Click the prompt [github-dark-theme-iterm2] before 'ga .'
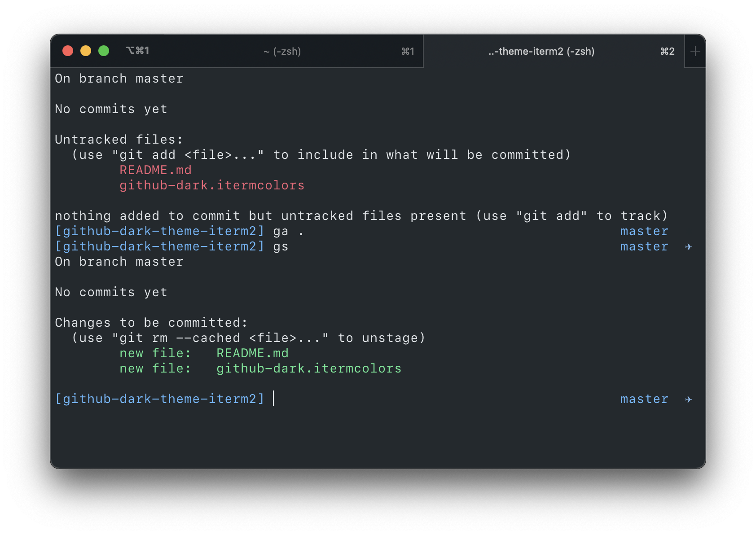Image resolution: width=756 pixels, height=535 pixels. coord(160,231)
